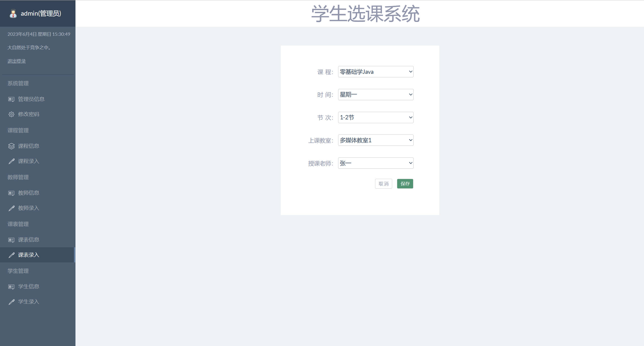Click the 退出登录 logout link

16,61
